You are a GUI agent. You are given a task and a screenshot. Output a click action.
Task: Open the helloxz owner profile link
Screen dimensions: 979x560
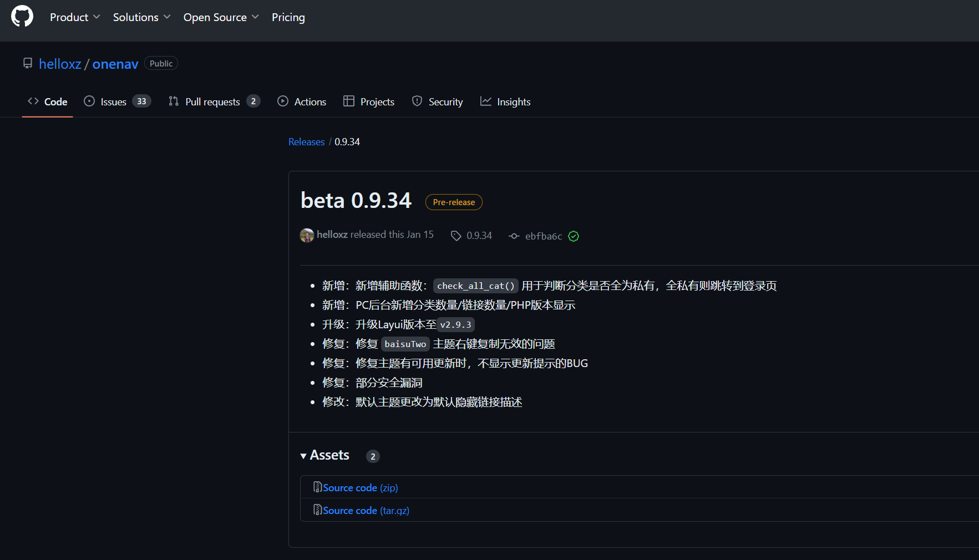[x=60, y=64]
